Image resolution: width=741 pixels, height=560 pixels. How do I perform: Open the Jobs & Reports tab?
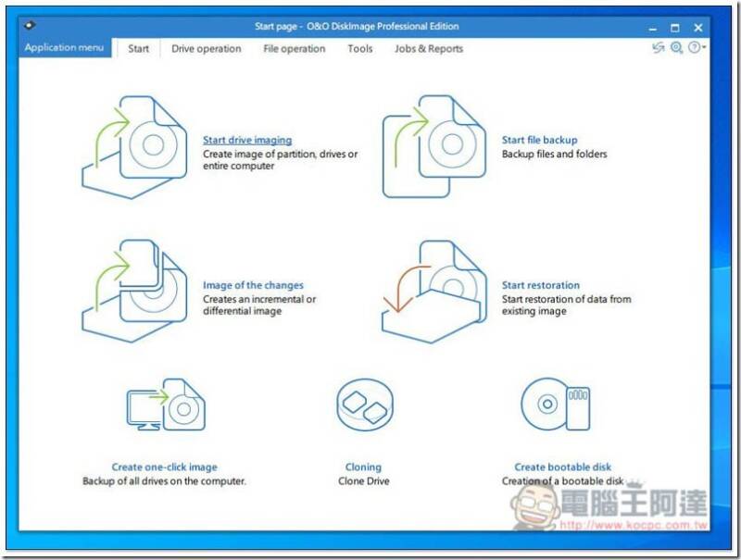pyautogui.click(x=429, y=49)
